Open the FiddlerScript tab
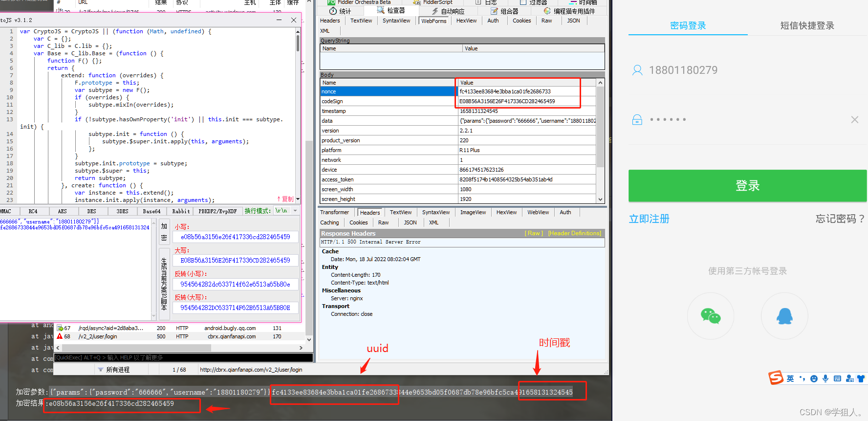The width and height of the screenshot is (868, 421). click(433, 2)
